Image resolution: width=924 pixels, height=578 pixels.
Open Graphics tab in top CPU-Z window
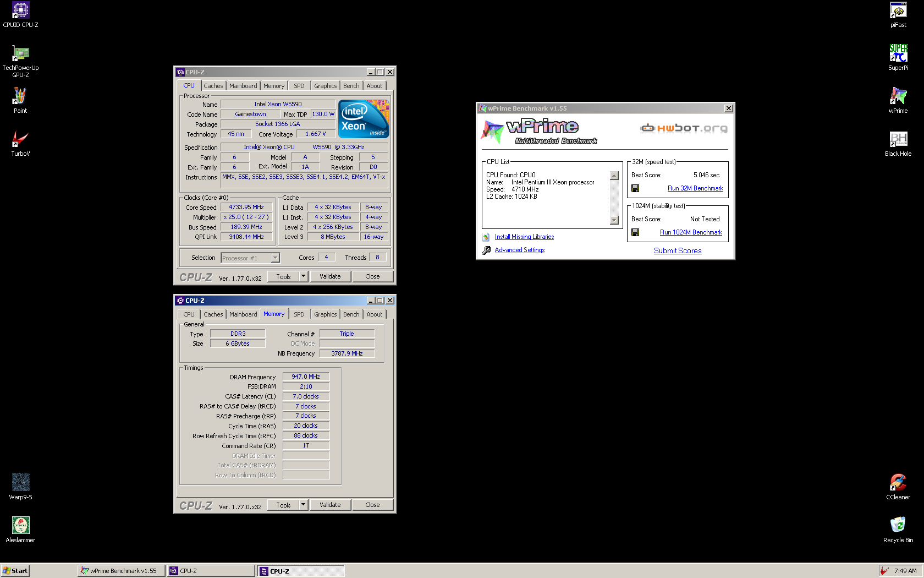pos(326,86)
